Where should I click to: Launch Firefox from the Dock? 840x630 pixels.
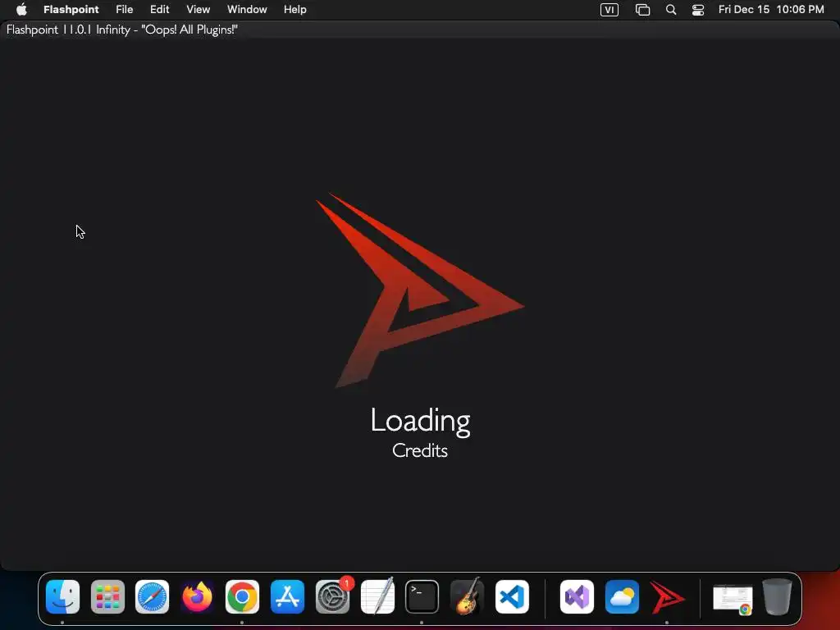pyautogui.click(x=197, y=597)
